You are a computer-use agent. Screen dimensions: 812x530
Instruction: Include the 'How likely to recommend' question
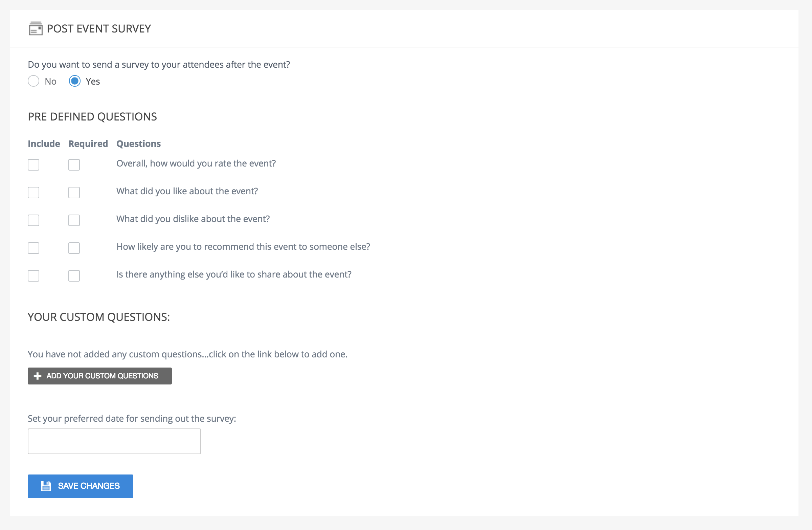click(x=33, y=248)
